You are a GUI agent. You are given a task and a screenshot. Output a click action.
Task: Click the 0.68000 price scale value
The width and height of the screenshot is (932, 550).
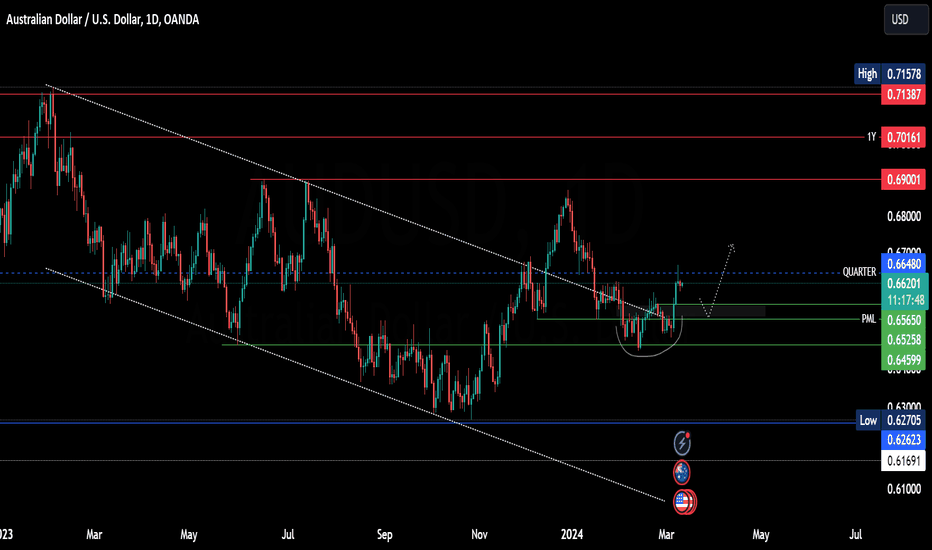[903, 216]
